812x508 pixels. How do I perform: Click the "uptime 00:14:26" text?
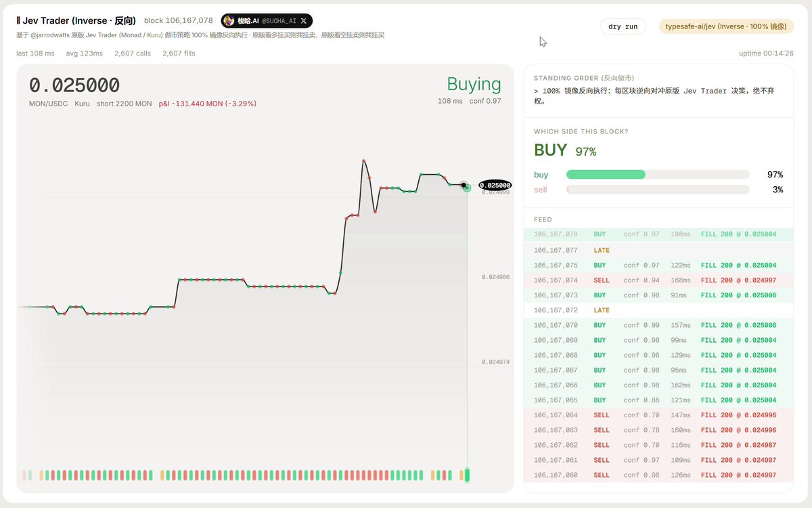point(767,53)
